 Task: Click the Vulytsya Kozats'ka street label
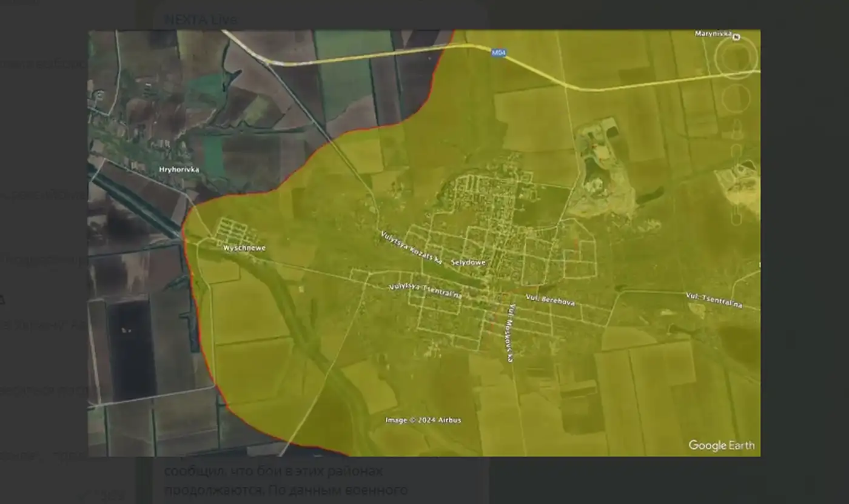coord(411,247)
